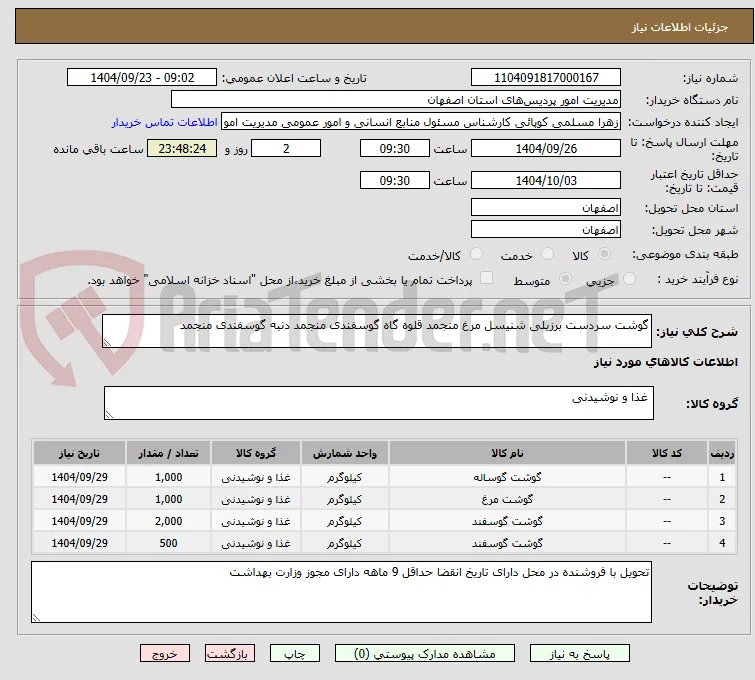Select the جزیی purchase type radio
This screenshot has height=680, width=755.
click(629, 278)
